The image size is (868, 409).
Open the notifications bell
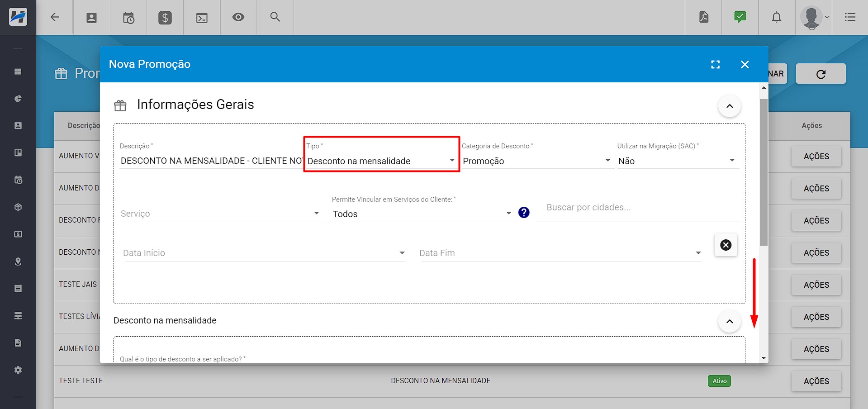tap(777, 17)
